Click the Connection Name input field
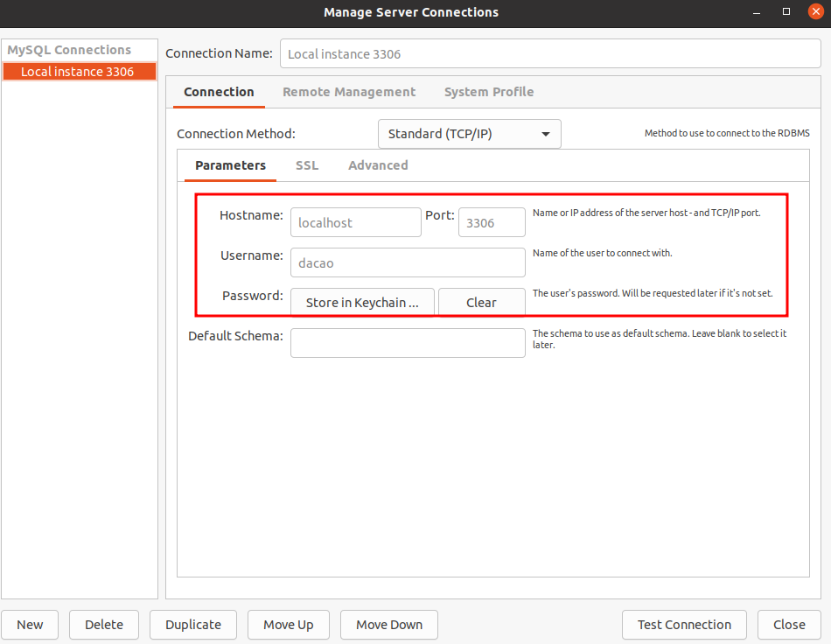This screenshot has width=831, height=644. pos(550,53)
